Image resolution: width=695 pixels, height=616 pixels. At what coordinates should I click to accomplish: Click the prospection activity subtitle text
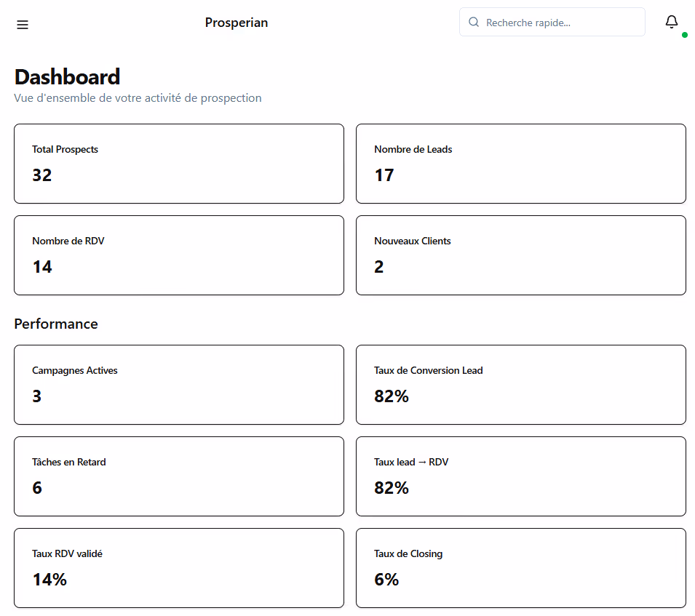pos(138,97)
